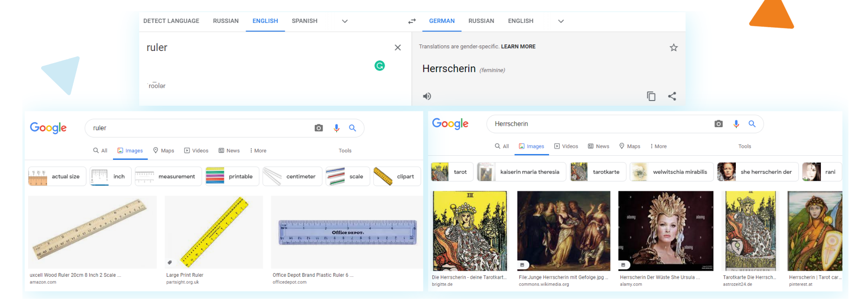This screenshot has width=868, height=303.
Task: Open More menu in ruler search results
Action: click(x=258, y=151)
